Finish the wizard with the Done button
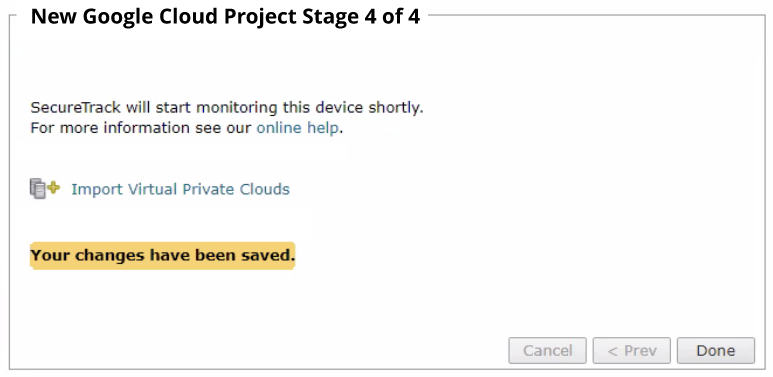 (x=715, y=350)
